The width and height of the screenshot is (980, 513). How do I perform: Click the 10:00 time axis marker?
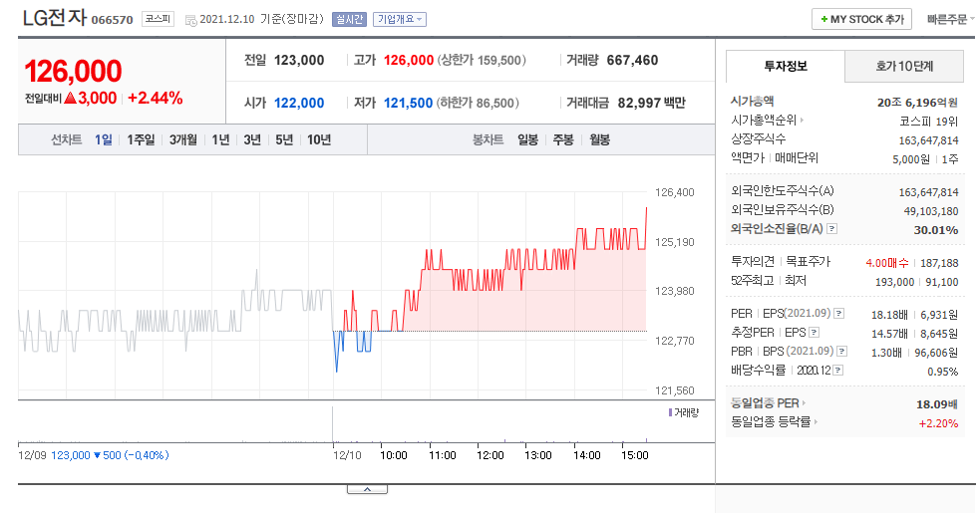(393, 455)
